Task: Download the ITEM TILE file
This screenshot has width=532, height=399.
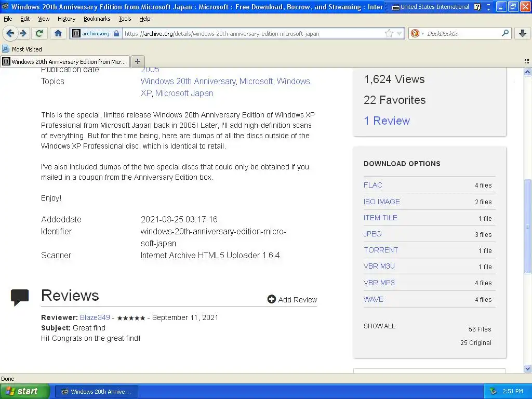Action: pos(380,218)
